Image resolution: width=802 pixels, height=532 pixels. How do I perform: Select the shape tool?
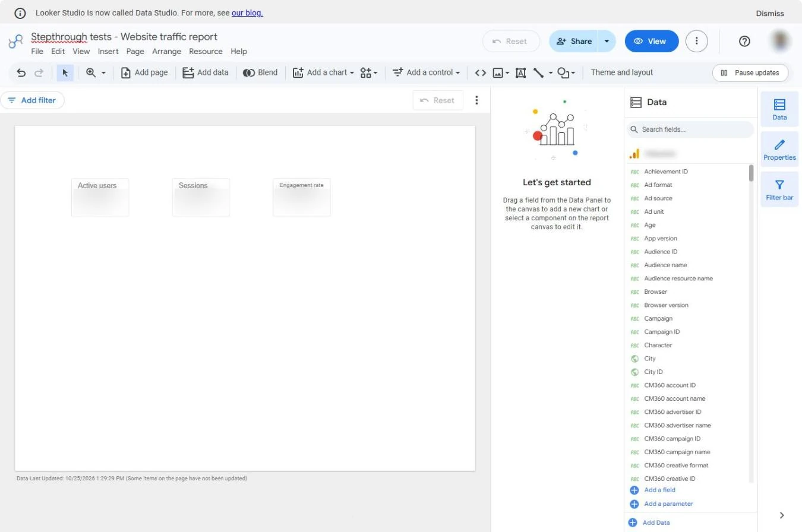pyautogui.click(x=563, y=72)
